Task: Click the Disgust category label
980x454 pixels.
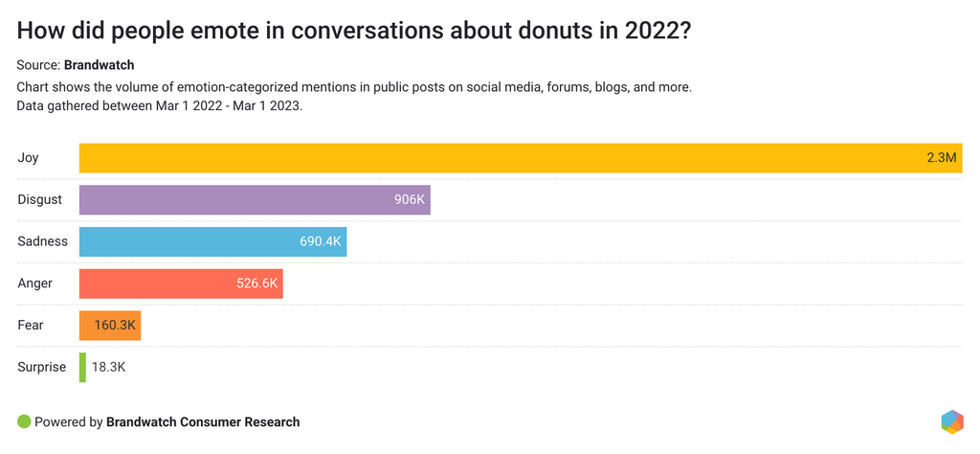Action: pyautogui.click(x=39, y=199)
